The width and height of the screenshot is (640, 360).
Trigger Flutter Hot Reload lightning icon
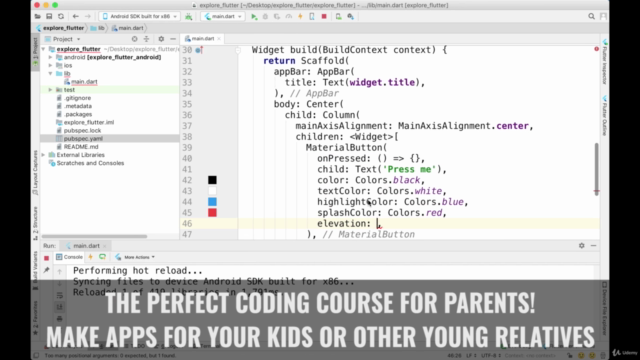click(x=300, y=16)
